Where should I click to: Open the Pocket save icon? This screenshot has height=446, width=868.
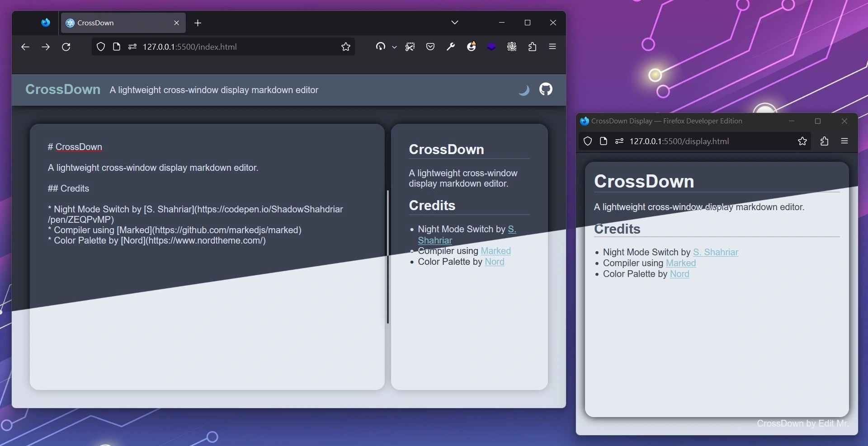(430, 47)
